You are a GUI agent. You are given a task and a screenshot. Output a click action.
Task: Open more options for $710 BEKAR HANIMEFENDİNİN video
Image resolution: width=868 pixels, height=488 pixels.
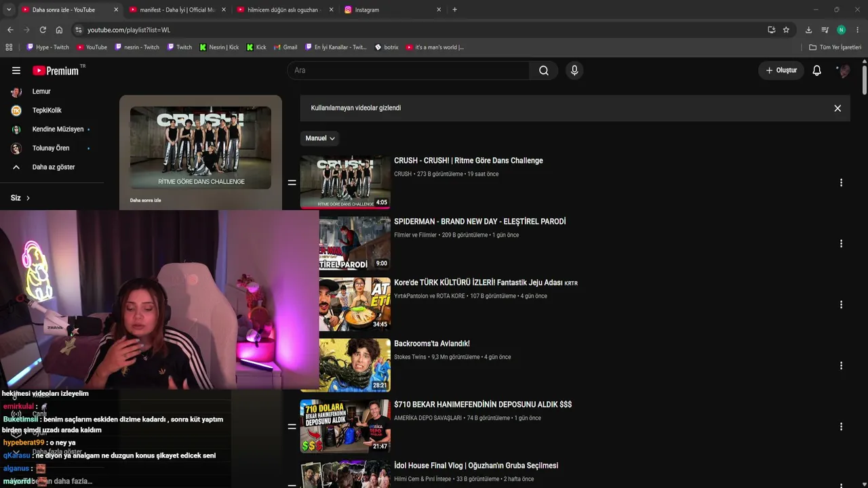click(x=841, y=426)
